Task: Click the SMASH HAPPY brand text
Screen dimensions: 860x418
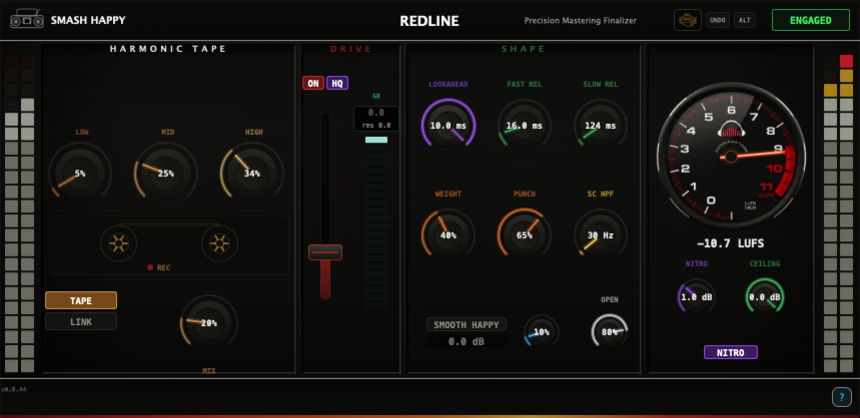Action: coord(88,20)
